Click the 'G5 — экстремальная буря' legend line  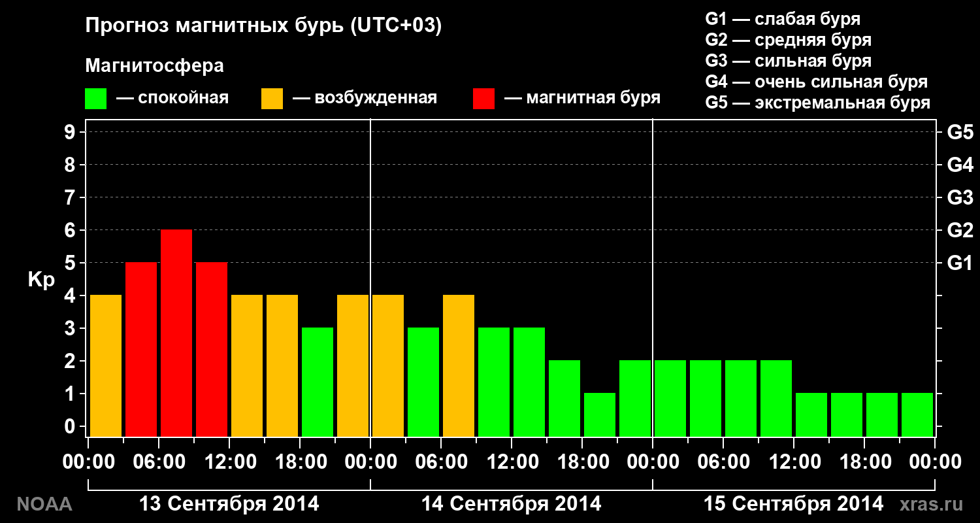(818, 103)
